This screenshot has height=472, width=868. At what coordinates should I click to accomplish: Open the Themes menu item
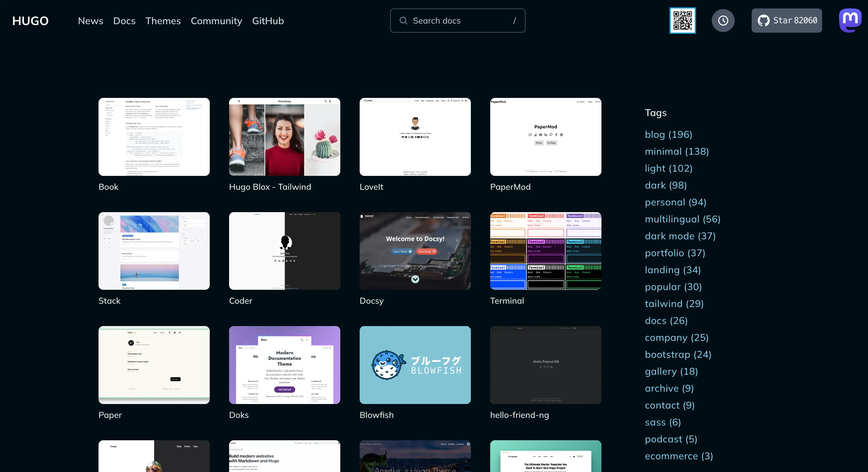pos(163,21)
